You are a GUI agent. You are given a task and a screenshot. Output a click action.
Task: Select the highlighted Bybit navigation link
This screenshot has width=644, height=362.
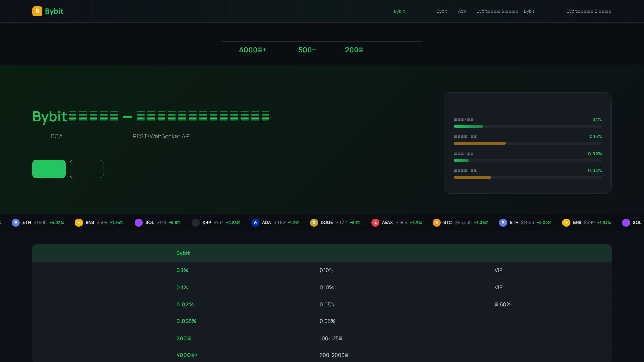point(399,11)
